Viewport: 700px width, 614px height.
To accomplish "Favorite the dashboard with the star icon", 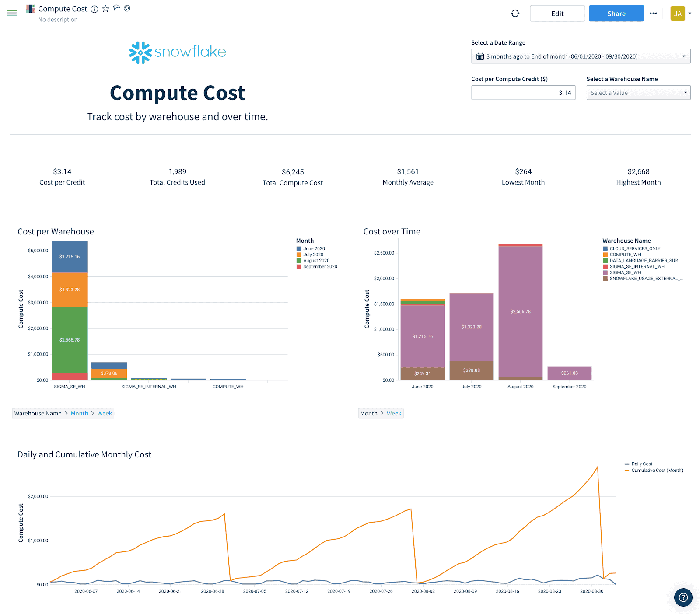I will [x=105, y=8].
